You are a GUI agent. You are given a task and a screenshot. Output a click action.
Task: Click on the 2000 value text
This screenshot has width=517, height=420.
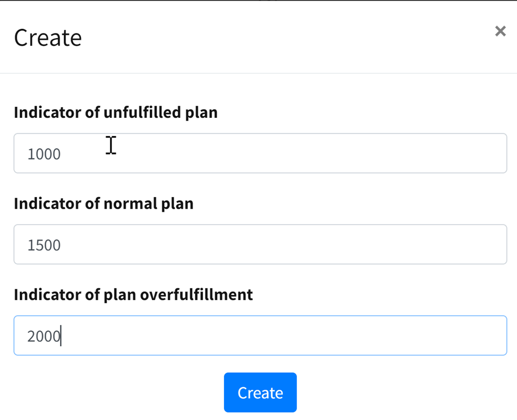click(44, 337)
